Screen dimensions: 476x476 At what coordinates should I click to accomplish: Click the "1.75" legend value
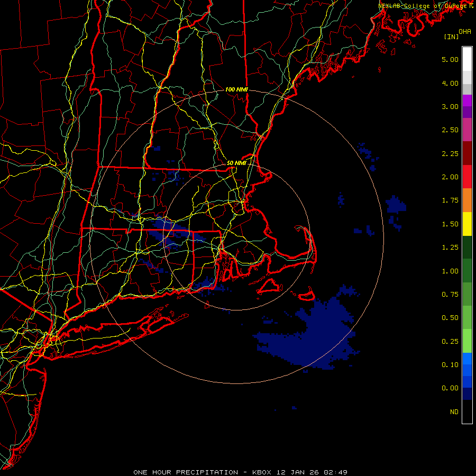[450, 200]
